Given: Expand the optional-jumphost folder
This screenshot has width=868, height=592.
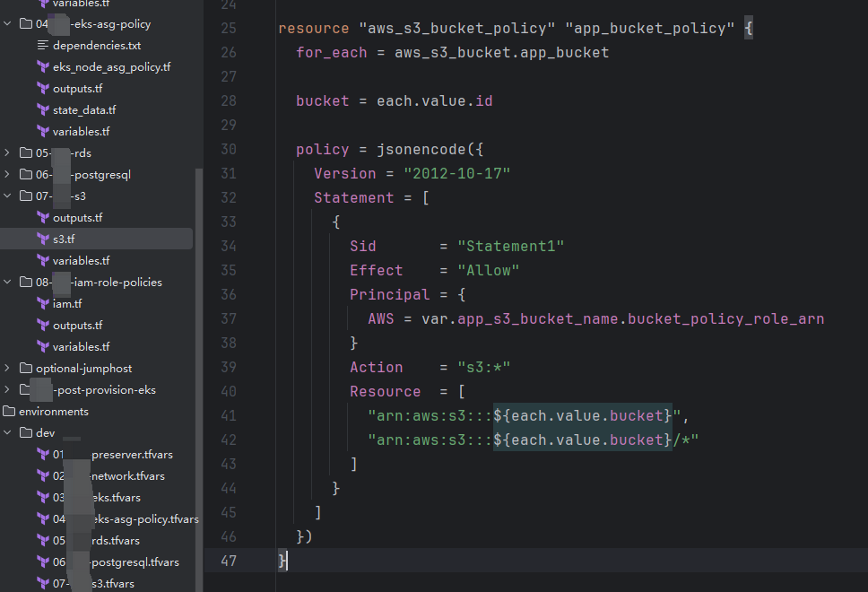Looking at the screenshot, I should 7,369.
